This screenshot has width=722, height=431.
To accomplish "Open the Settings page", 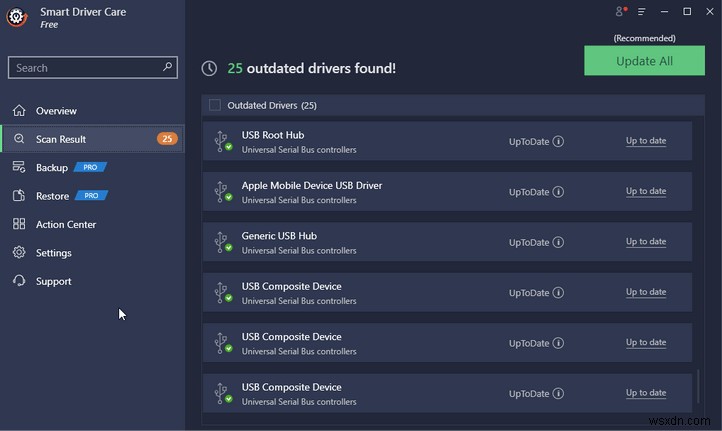I will click(92, 252).
